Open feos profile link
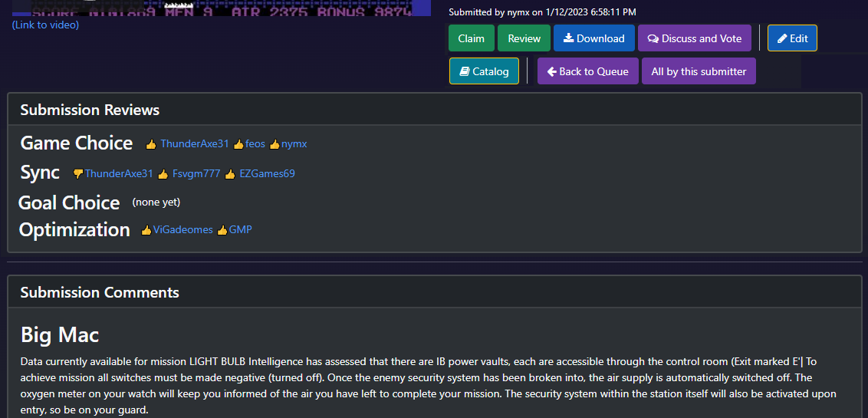 tap(255, 144)
